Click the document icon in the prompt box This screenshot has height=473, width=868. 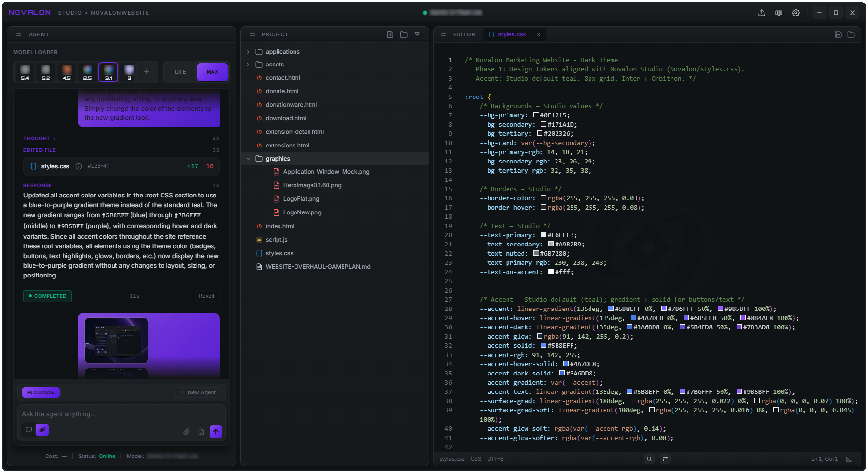[x=201, y=432]
